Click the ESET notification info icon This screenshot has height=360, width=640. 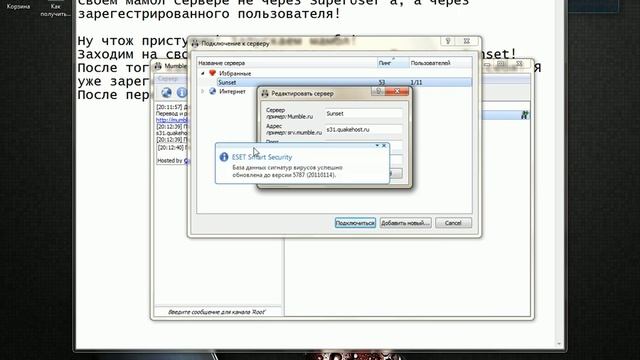224,157
